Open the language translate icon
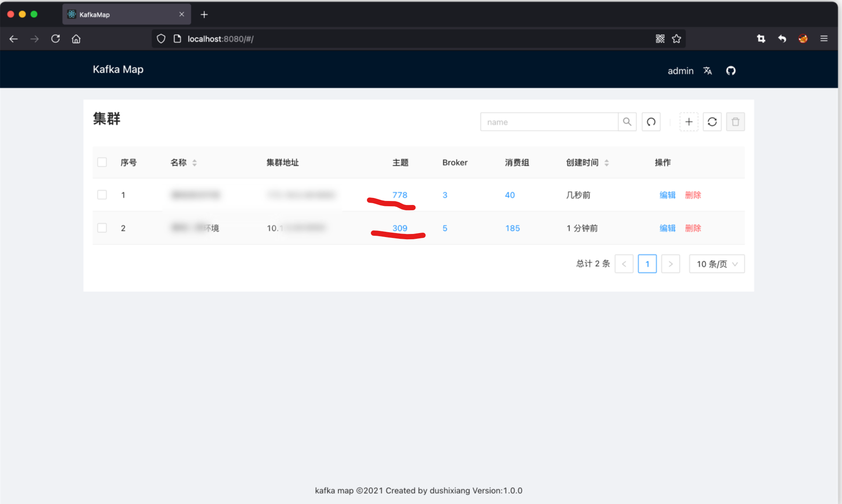842x504 pixels. (x=707, y=71)
